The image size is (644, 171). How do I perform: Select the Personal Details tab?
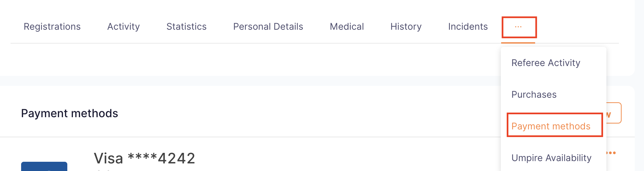pos(268,27)
